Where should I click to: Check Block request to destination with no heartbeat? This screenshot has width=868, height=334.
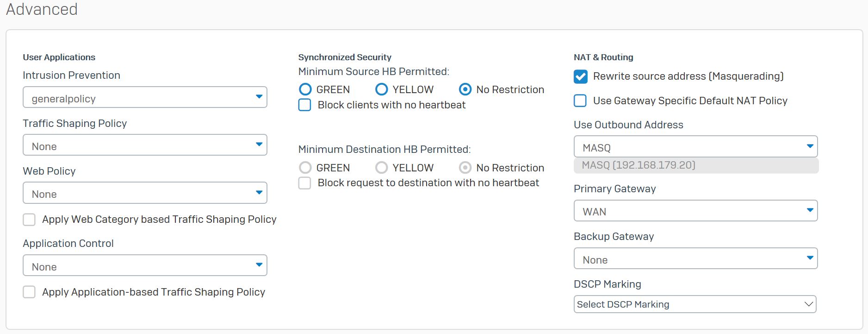tap(304, 183)
